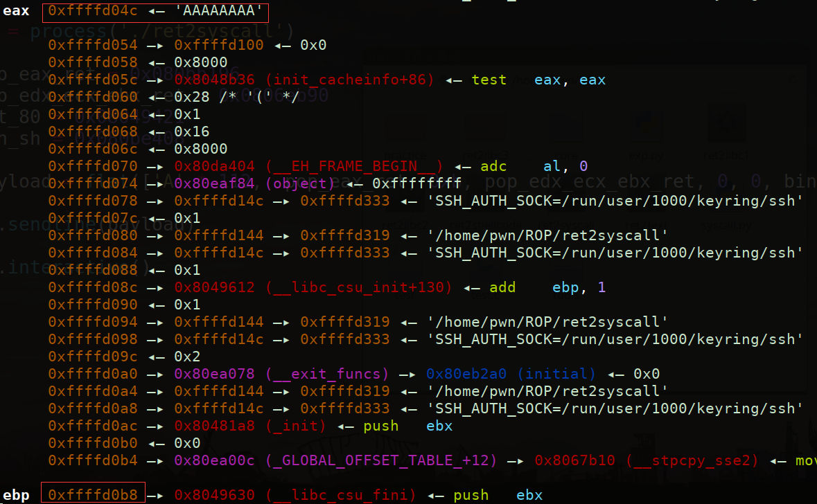Screen dimensions: 817x504
Task: Click the _GLOBAL_OFFSET_TABLE_+12 symbol
Action: (389, 460)
